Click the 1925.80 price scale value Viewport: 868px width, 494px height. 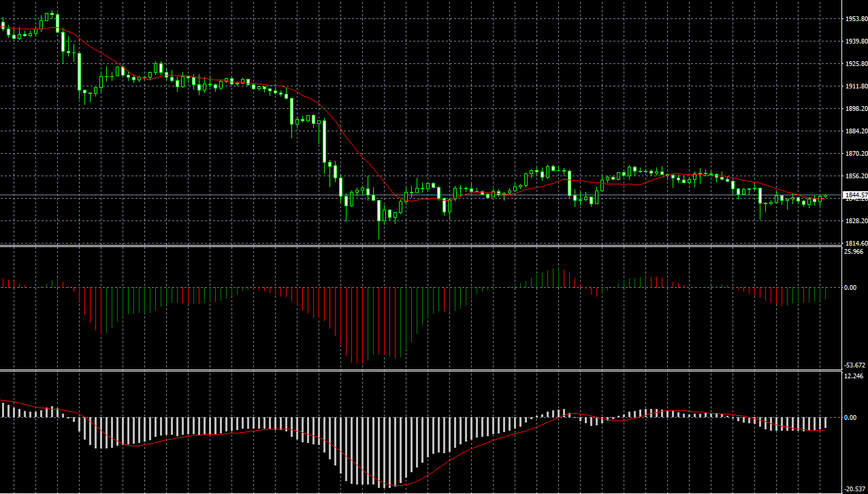855,64
